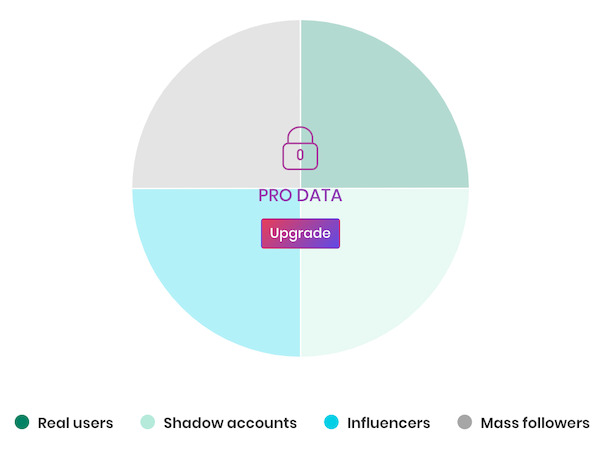Viewport: 606px width, 450px height.
Task: Select the Mass followers legend label
Action: tap(535, 423)
